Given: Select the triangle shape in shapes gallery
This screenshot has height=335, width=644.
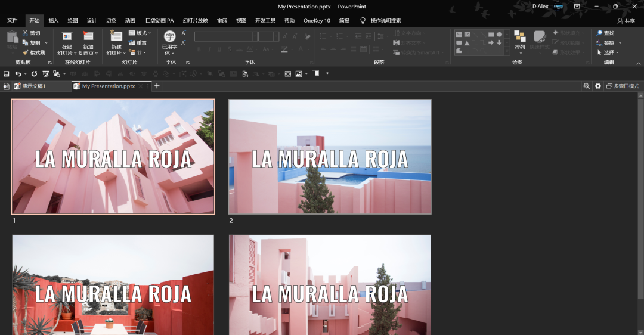Looking at the screenshot, I should point(467,43).
